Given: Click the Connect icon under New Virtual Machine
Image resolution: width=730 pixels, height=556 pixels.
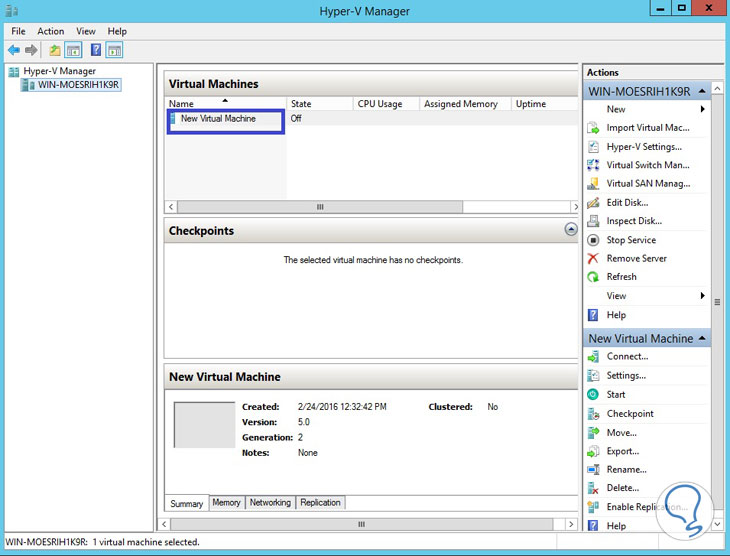Looking at the screenshot, I should pos(593,357).
